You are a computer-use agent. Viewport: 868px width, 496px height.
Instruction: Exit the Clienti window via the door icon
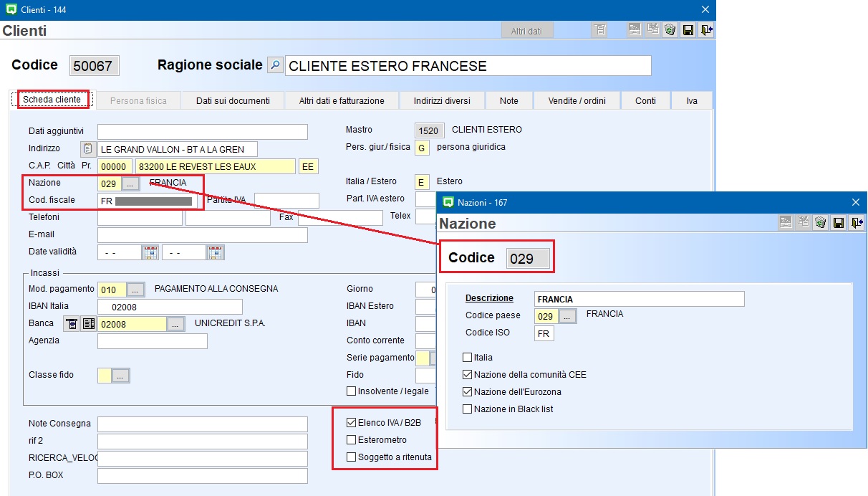(706, 30)
